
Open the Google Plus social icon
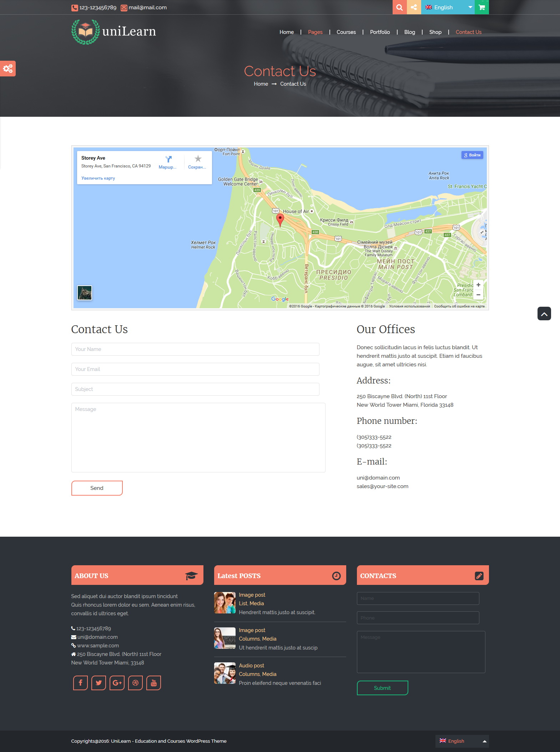[x=117, y=683]
